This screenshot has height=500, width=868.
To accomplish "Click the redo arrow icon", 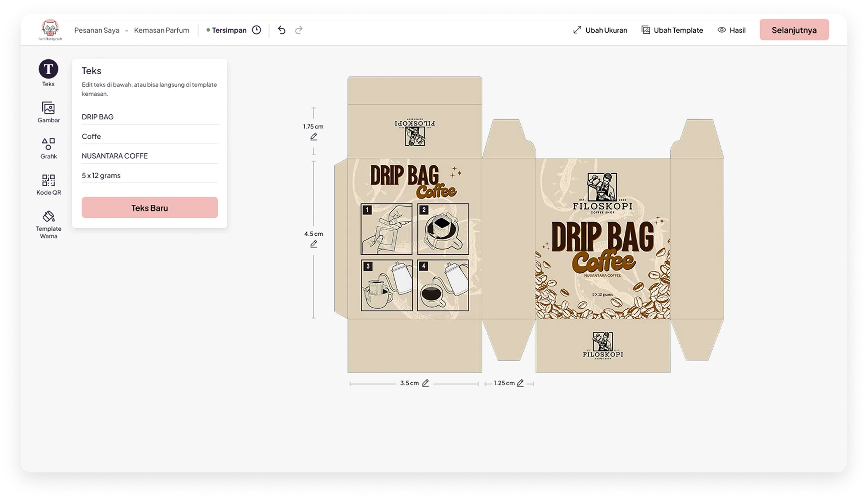I will coord(299,30).
